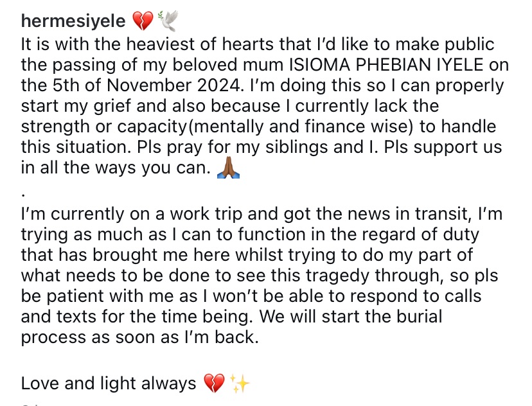Tap the praying hands emoji
Image resolution: width=532 pixels, height=406 pixels.
point(228,167)
